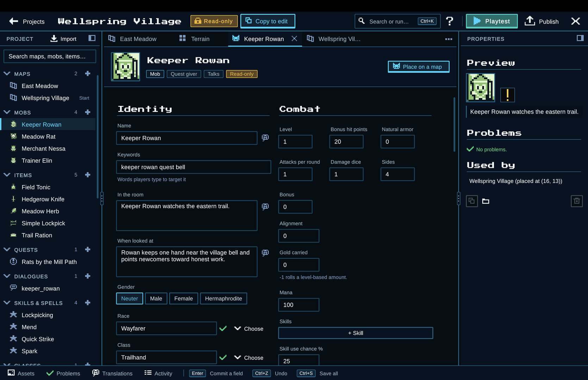Image resolution: width=588 pixels, height=380 pixels.
Task: Click Copy to edit button
Action: pos(268,21)
